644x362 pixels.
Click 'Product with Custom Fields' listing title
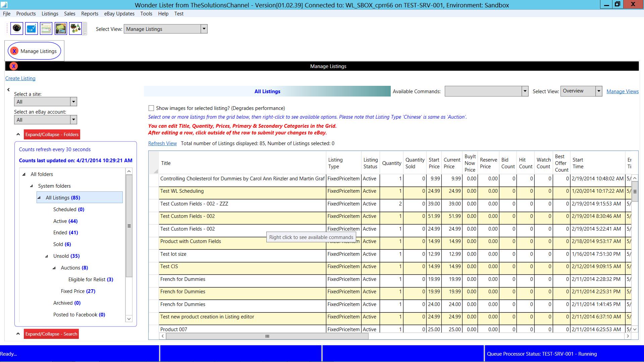coord(191,241)
